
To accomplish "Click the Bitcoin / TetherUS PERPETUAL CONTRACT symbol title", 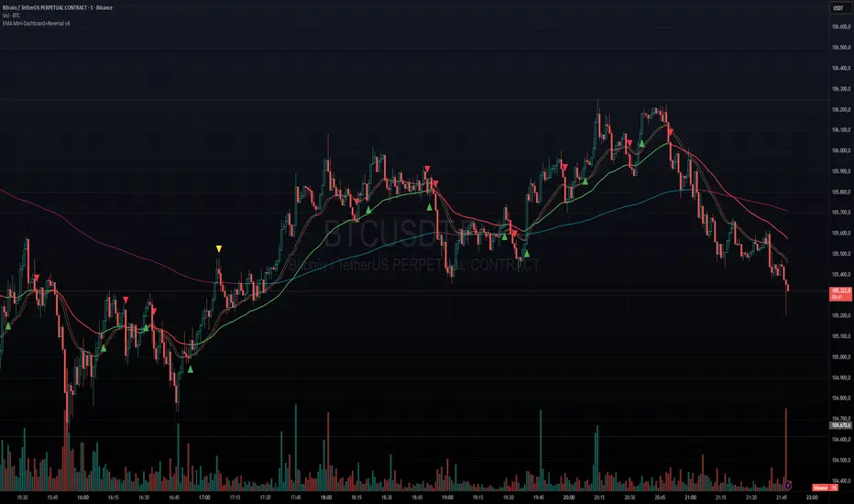I will (x=57, y=7).
